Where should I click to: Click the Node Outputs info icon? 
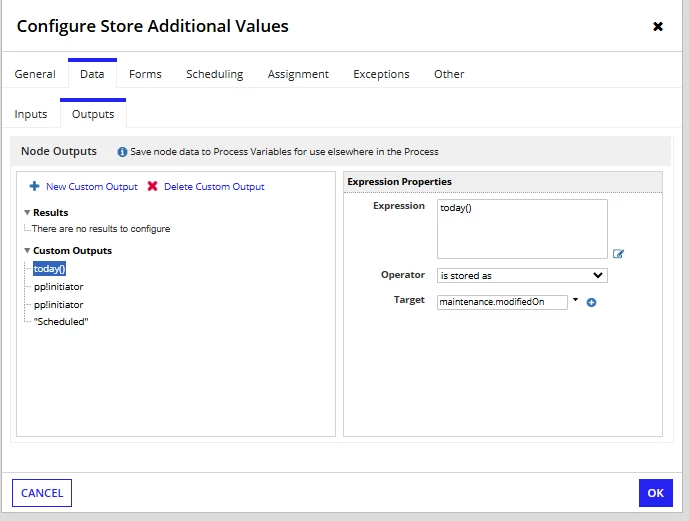122,152
